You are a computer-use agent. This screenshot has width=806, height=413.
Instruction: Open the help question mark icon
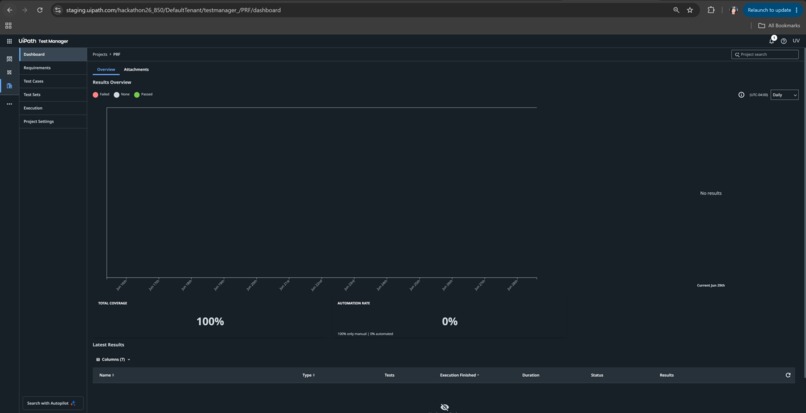tap(783, 41)
